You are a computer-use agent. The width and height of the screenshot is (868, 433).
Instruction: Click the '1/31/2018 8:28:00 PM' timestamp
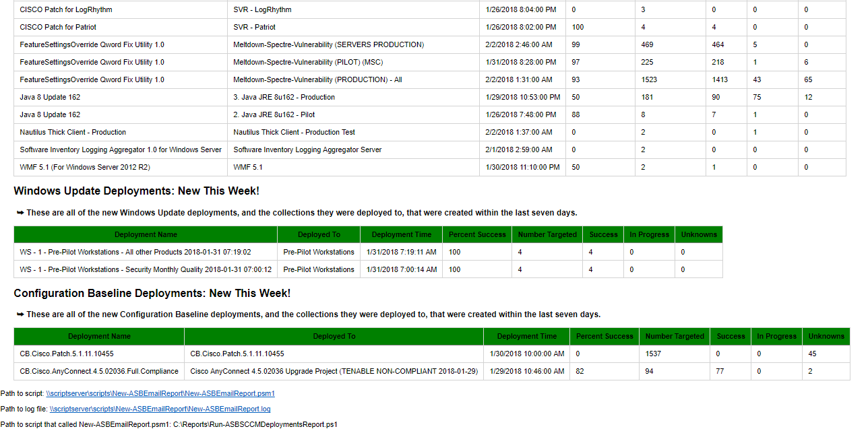pos(521,63)
